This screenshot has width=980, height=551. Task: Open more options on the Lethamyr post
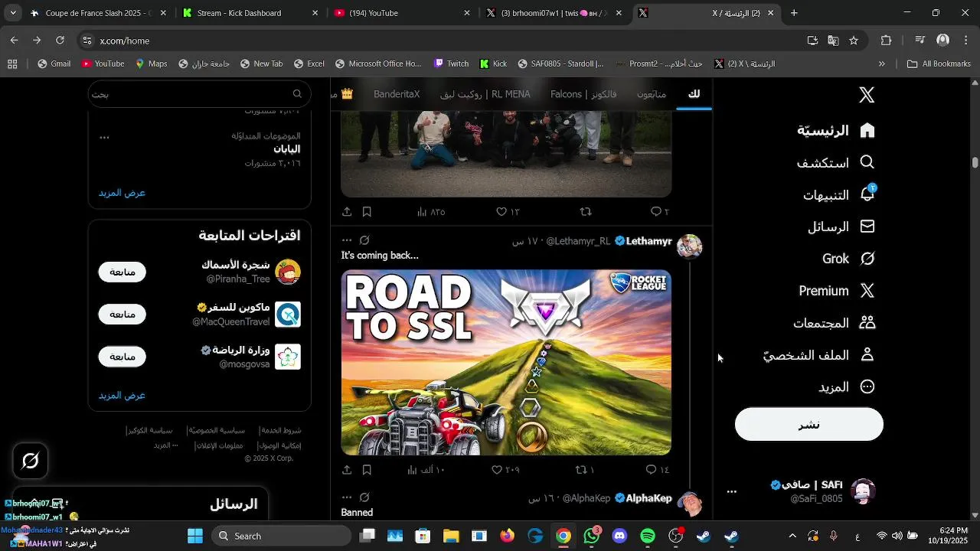point(347,240)
